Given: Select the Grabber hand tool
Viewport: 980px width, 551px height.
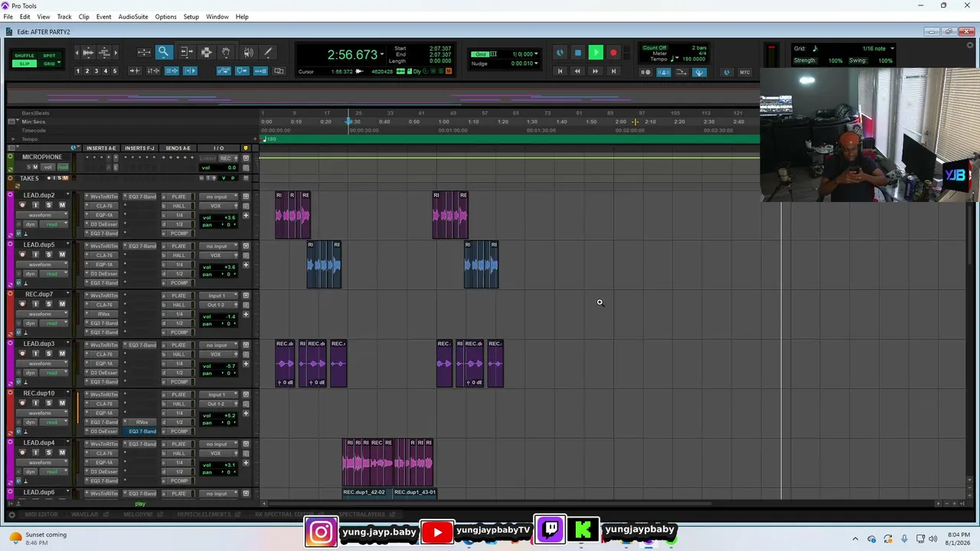Looking at the screenshot, I should tap(227, 52).
